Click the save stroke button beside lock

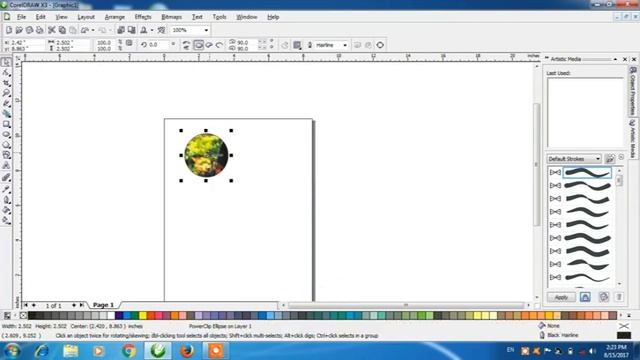click(603, 297)
